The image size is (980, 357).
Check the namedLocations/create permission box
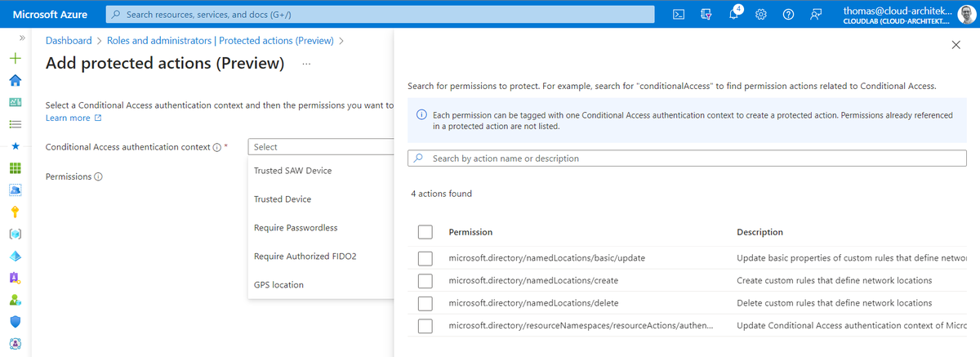pos(425,281)
